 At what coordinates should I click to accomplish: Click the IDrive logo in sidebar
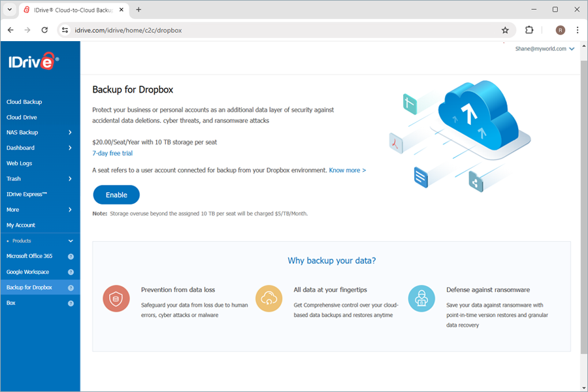coord(34,61)
